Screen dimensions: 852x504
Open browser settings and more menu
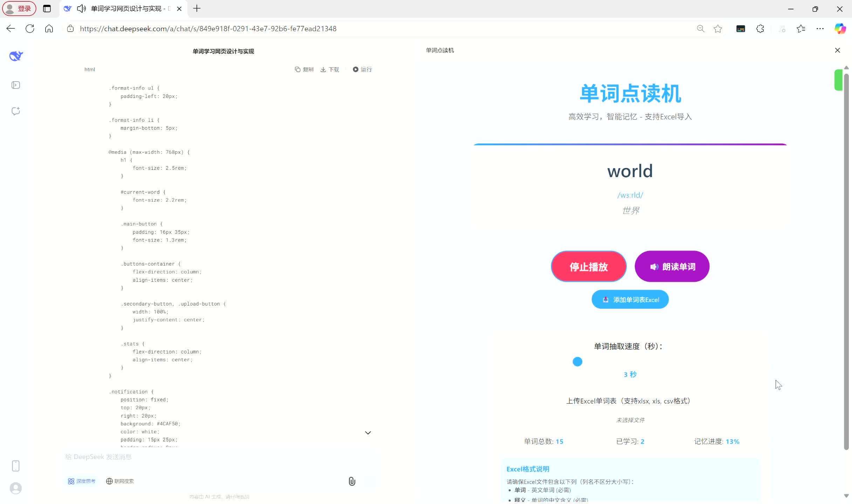[820, 29]
